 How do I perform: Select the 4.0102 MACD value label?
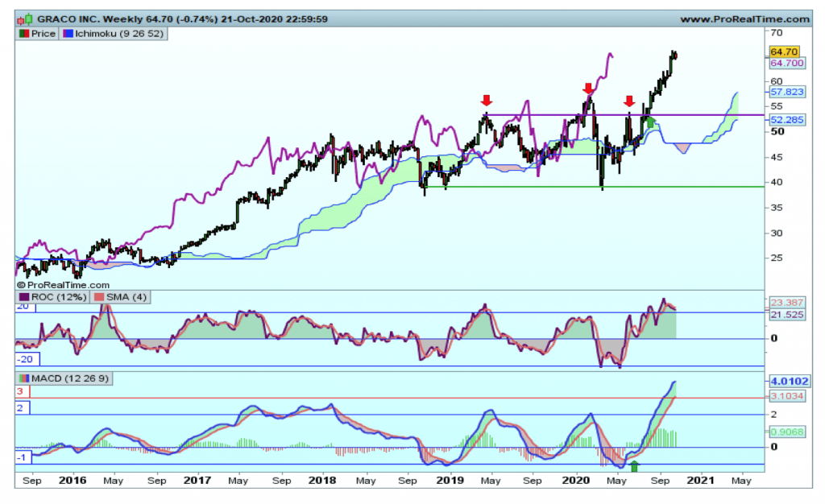790,382
